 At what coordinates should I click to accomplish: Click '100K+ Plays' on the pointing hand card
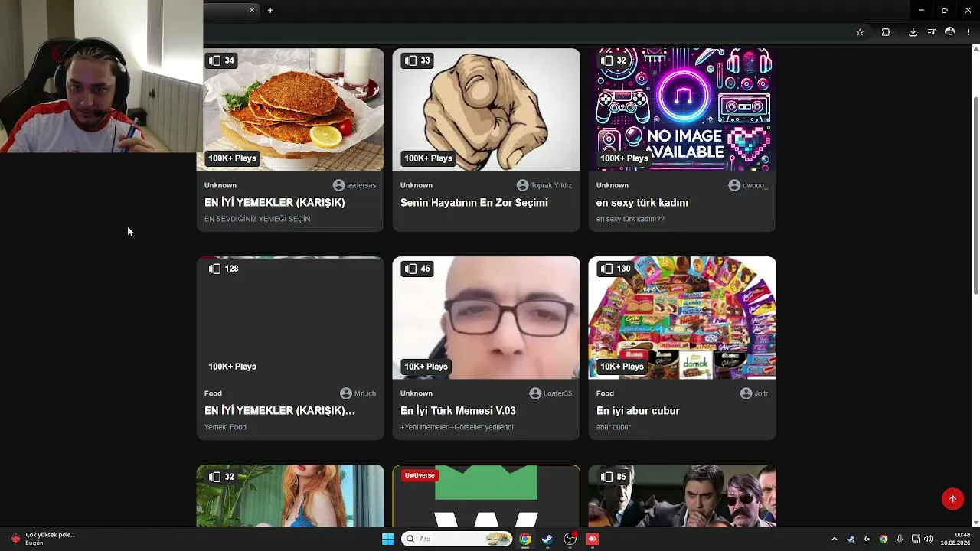click(428, 158)
